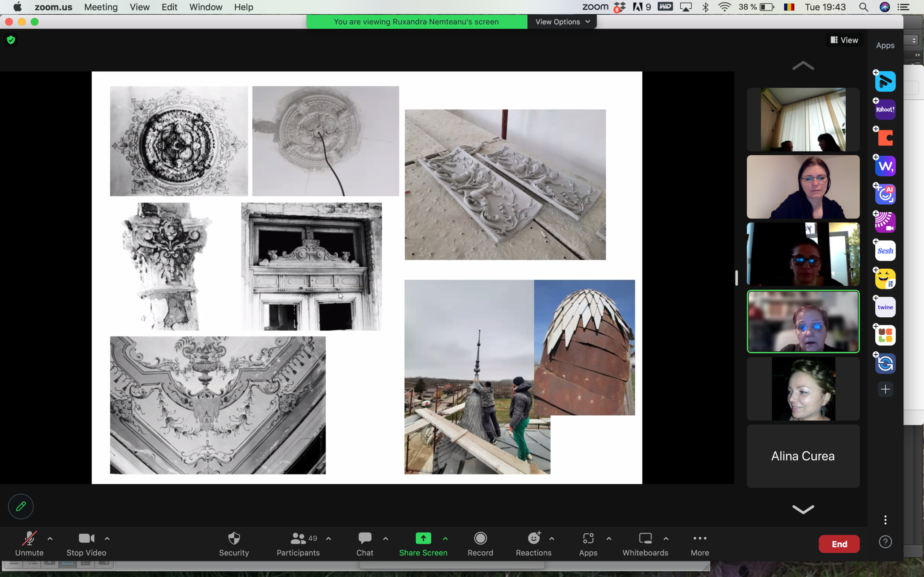Open the Reactions panel

pyautogui.click(x=533, y=543)
